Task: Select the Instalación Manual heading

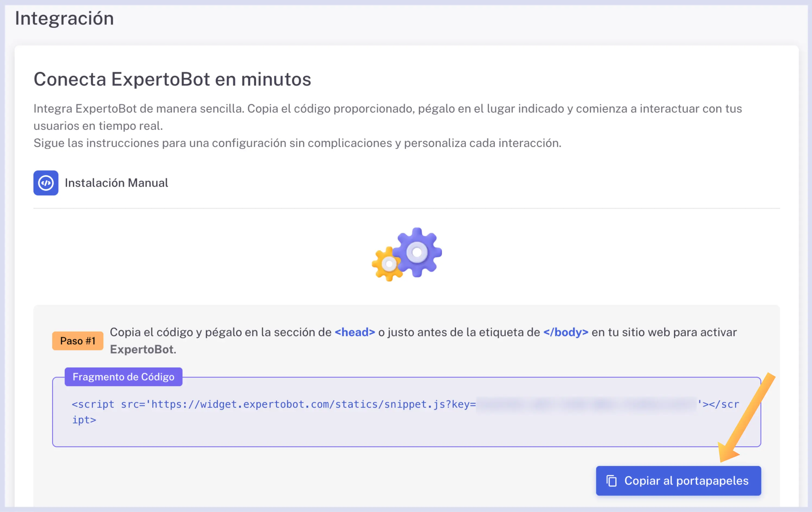Action: 116,183
